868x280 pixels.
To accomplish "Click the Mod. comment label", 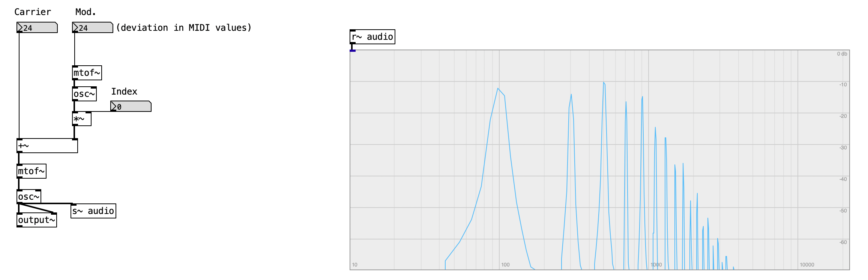I will pos(86,12).
